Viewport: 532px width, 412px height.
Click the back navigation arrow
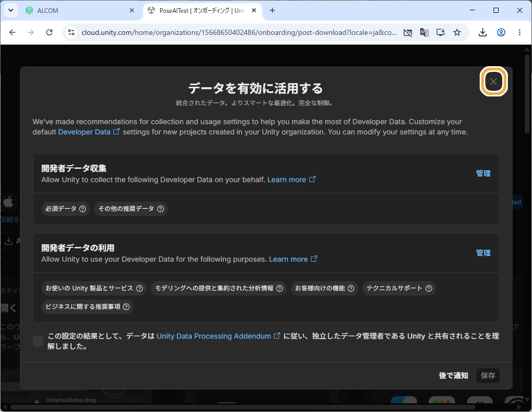click(12, 32)
